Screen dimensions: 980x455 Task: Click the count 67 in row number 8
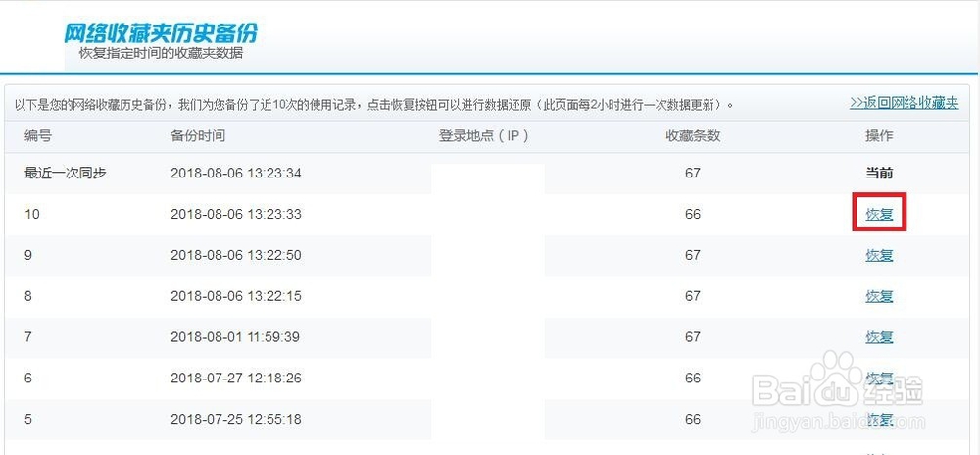pos(693,296)
